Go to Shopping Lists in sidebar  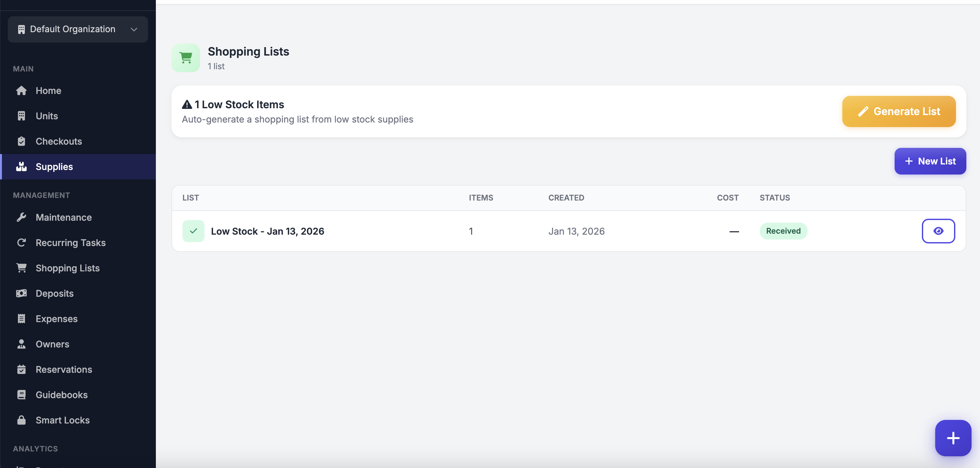click(67, 268)
